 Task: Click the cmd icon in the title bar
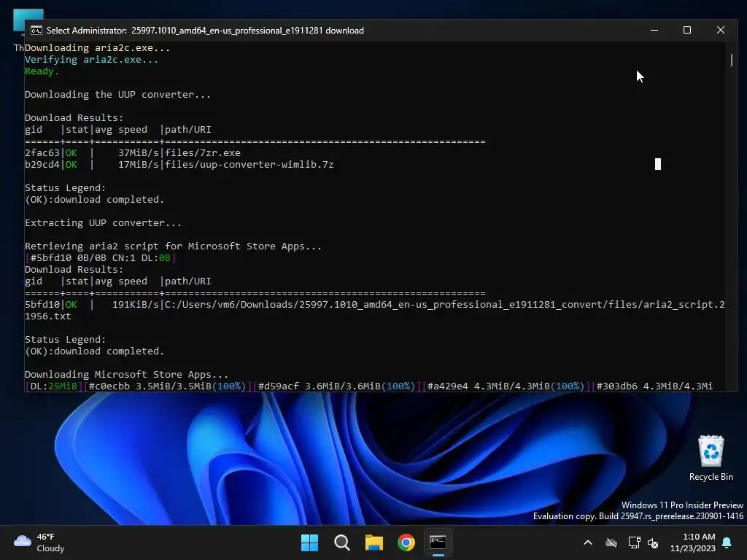tap(36, 31)
